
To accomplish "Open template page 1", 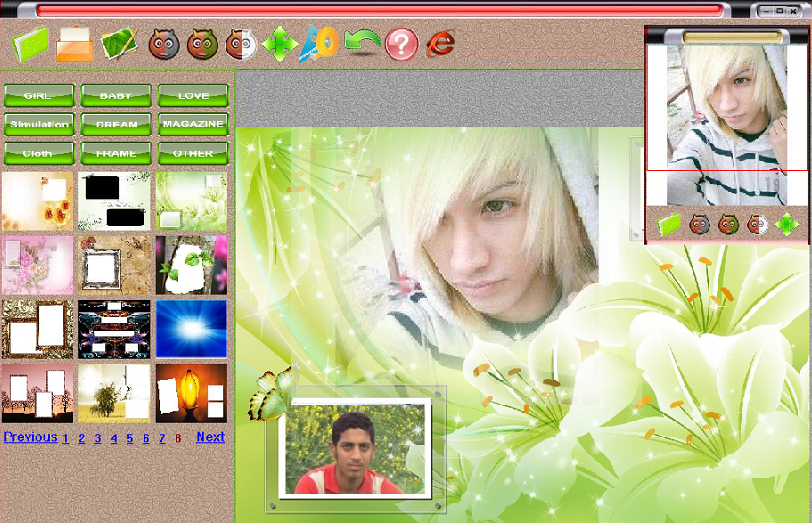I will pos(65,438).
